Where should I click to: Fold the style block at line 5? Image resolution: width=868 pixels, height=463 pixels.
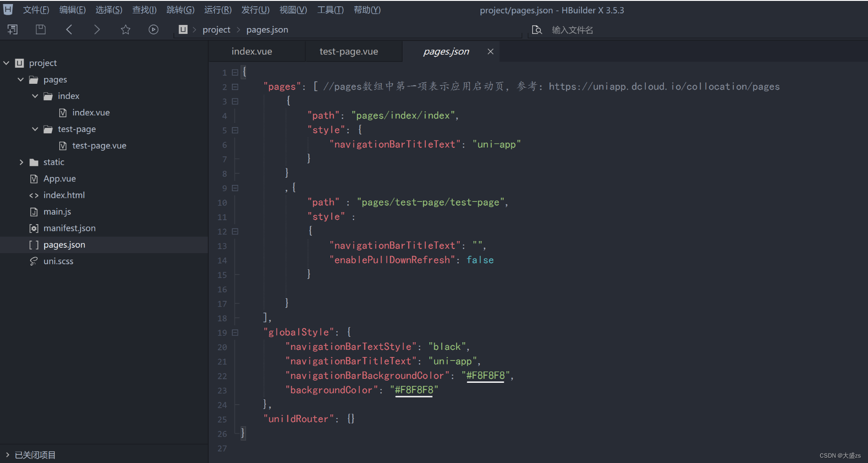[x=235, y=130]
